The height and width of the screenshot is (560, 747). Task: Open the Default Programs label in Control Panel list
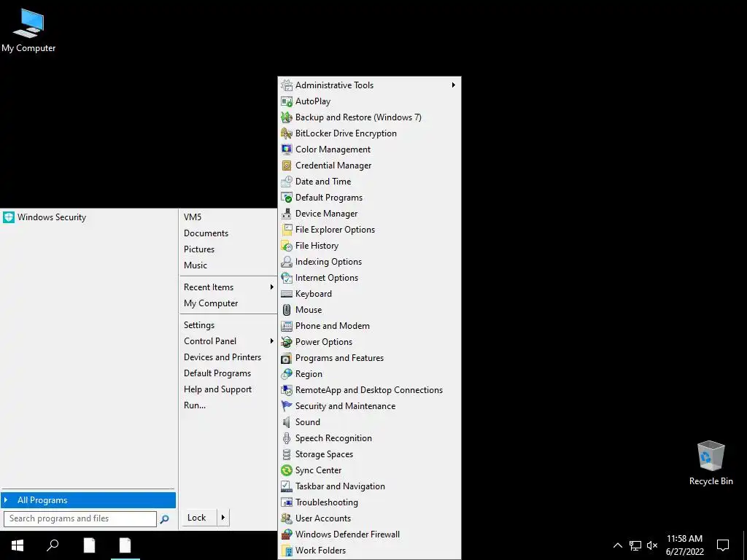click(329, 198)
